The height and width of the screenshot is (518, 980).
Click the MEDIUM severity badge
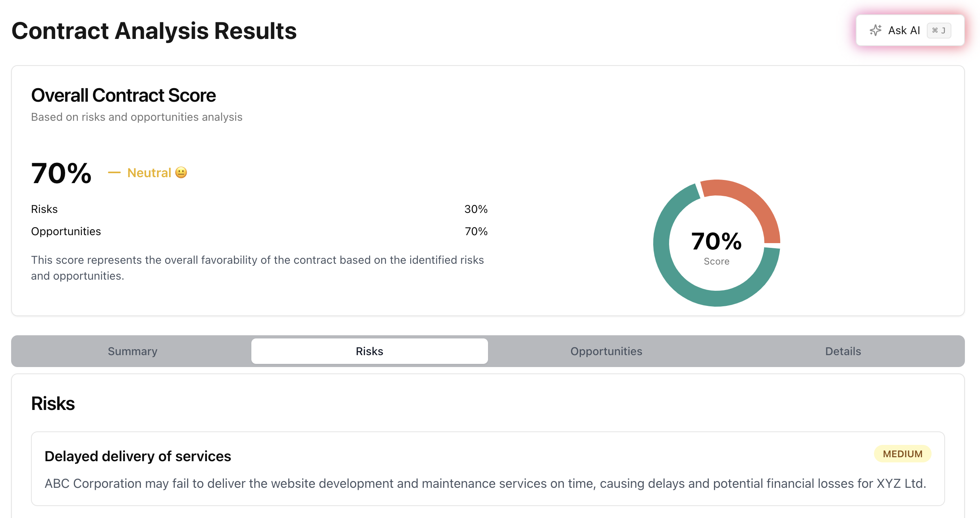[902, 454]
